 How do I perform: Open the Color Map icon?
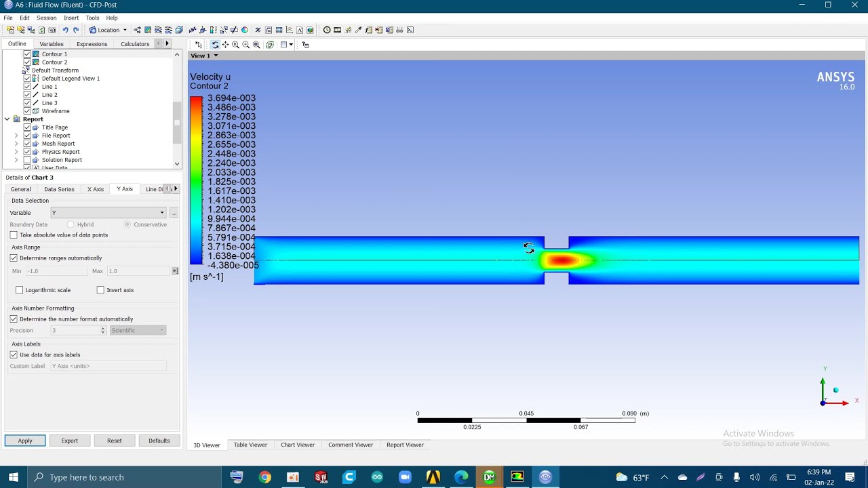click(x=245, y=30)
